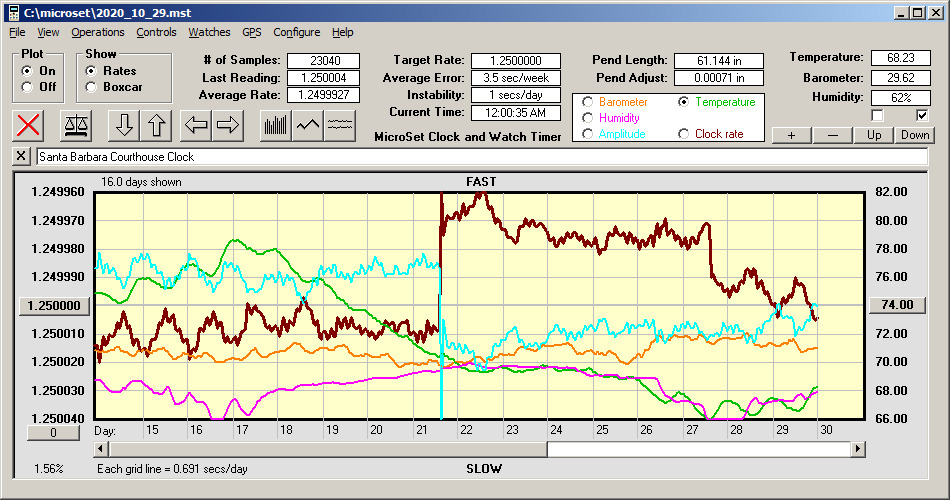Click the wavy lines graph icon

(x=340, y=125)
